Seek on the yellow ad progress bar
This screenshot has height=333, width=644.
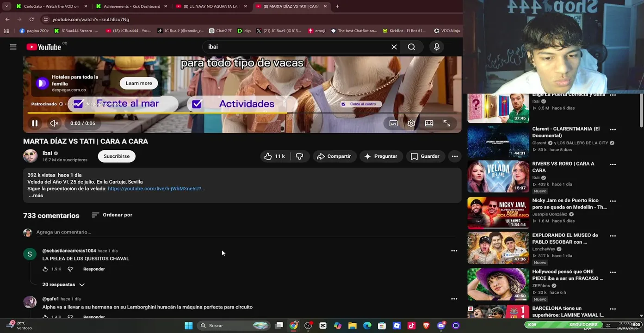point(242,112)
